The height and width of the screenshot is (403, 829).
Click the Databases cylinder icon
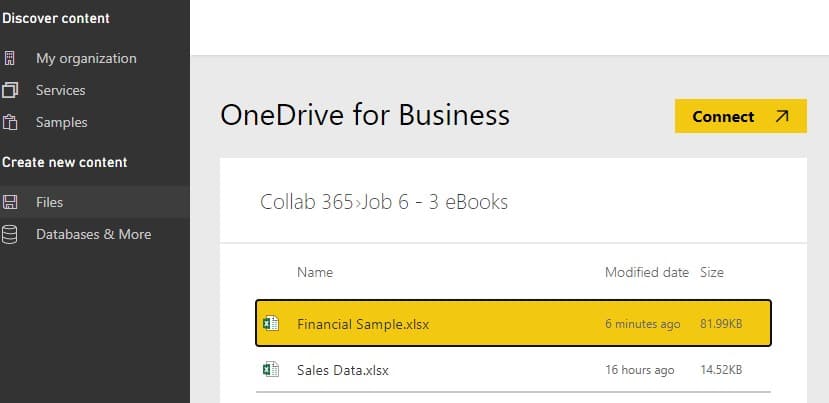[10, 234]
